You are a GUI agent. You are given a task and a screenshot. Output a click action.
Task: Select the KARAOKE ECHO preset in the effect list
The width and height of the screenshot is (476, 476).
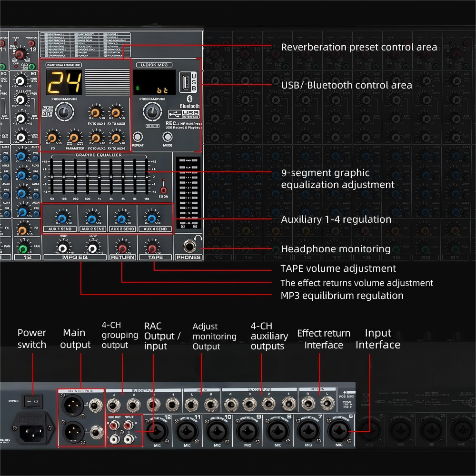[87, 49]
